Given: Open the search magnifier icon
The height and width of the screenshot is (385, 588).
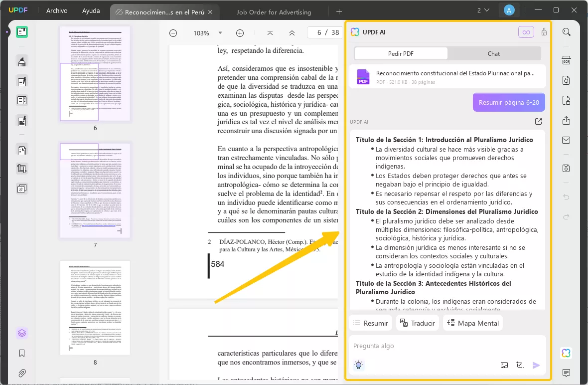Looking at the screenshot, I should tap(566, 32).
